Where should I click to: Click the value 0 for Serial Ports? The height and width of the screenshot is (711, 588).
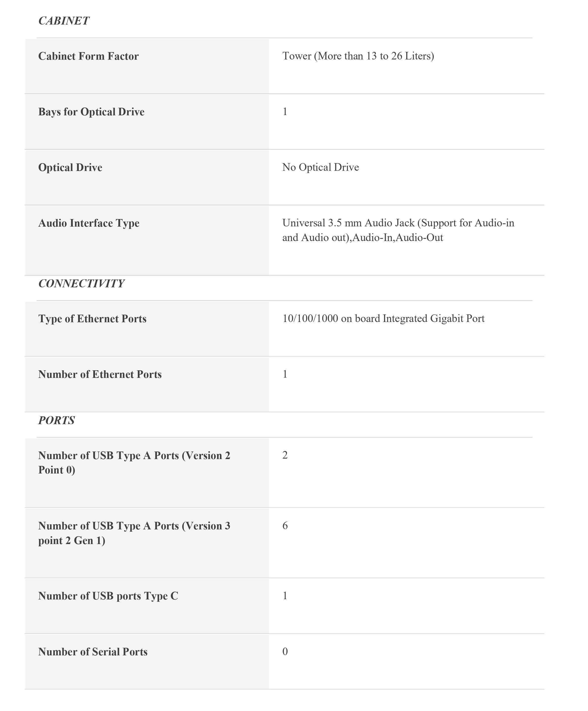[285, 651]
